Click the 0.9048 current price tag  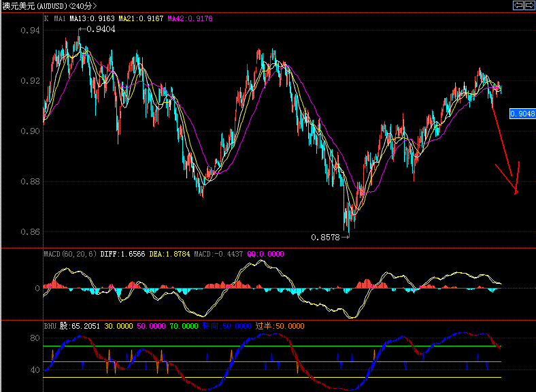[x=522, y=114]
